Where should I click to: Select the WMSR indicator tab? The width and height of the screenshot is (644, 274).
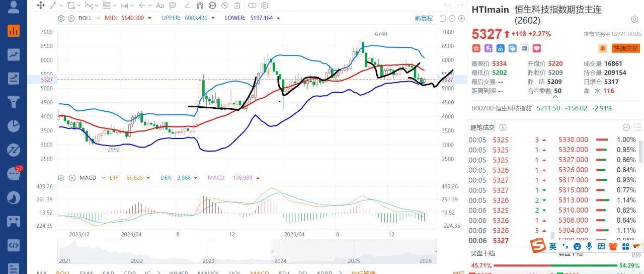click(x=178, y=272)
